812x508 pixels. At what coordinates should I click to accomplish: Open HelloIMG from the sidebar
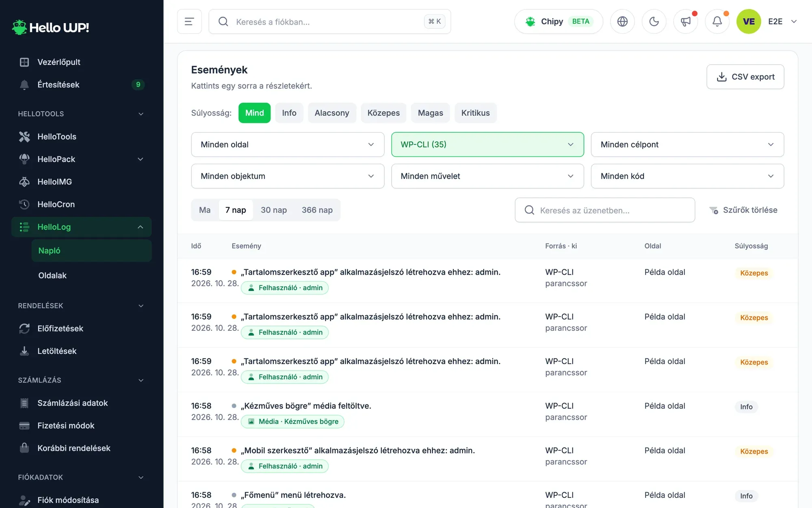81,182
